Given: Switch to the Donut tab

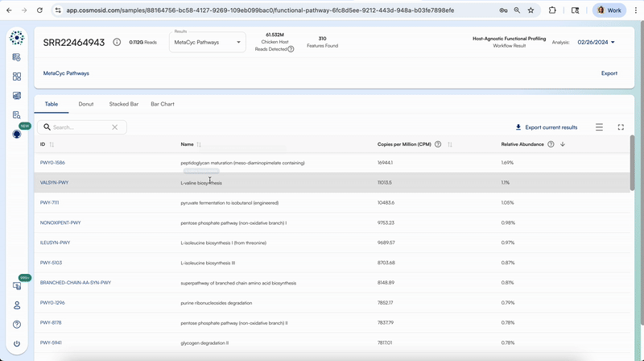Looking at the screenshot, I should (85, 104).
